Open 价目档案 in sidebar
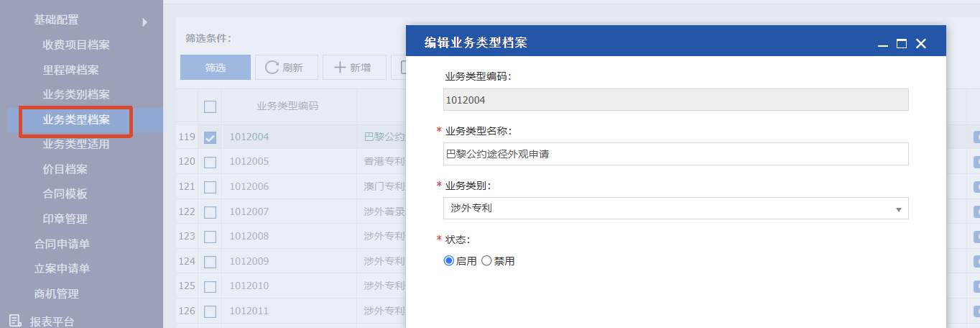This screenshot has height=328, width=980. [65, 170]
